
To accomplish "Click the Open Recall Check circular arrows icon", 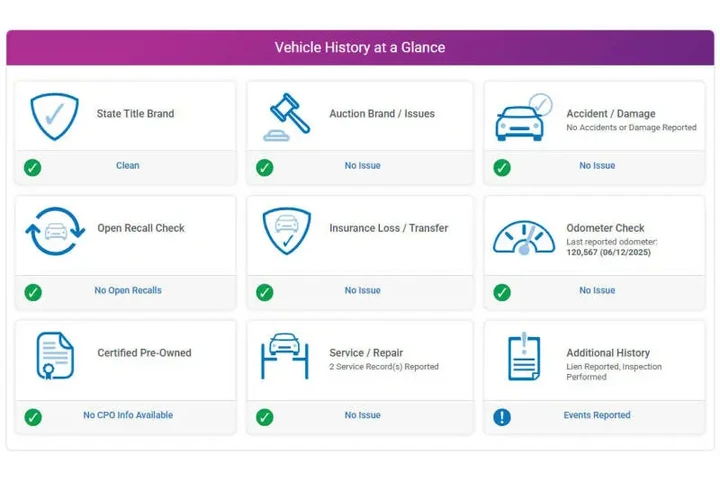I will pos(55,231).
